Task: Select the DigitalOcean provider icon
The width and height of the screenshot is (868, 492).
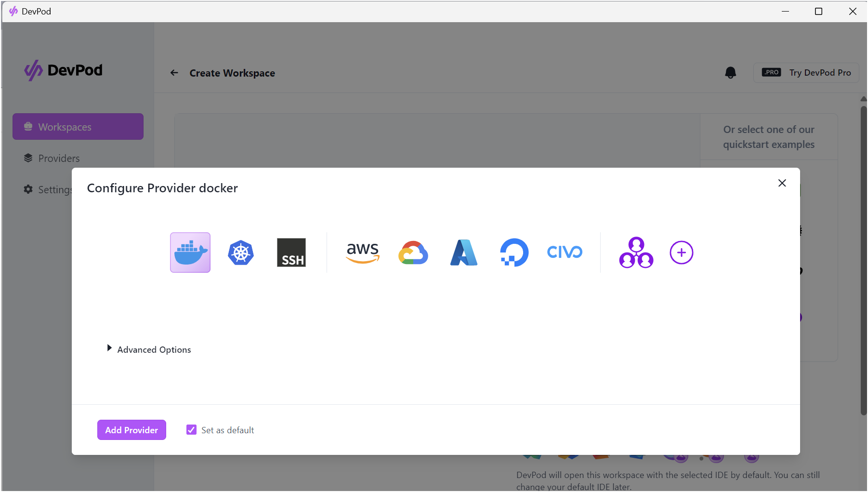Action: (x=514, y=252)
